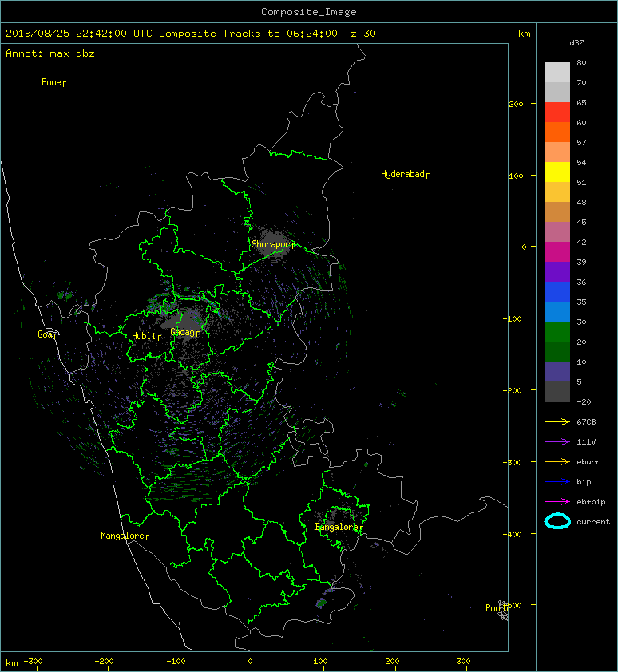618x672 pixels.
Task: Select the cyan 'current' ellipse symbol
Action: tap(557, 521)
